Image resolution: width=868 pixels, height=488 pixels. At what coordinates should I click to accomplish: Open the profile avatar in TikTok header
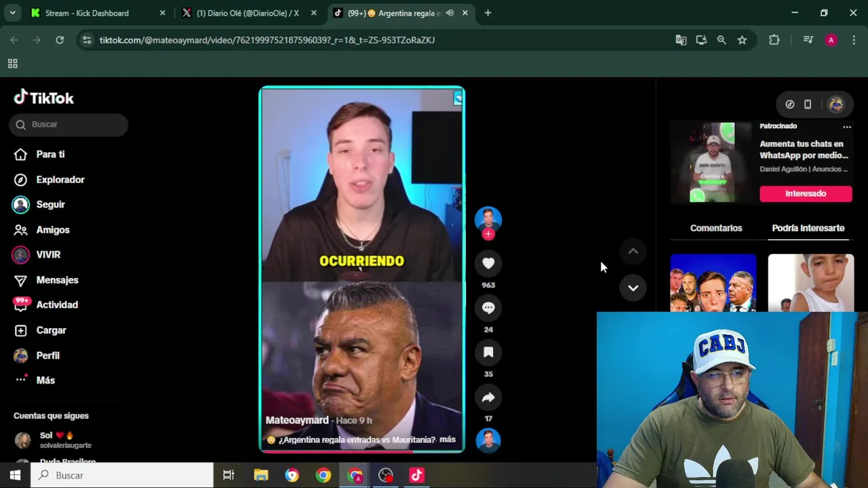(x=835, y=104)
